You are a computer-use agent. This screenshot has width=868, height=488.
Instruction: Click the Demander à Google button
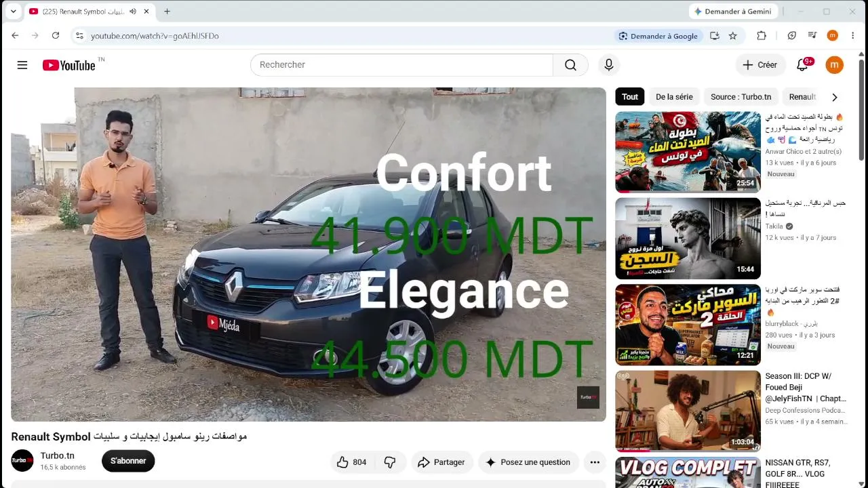(658, 36)
